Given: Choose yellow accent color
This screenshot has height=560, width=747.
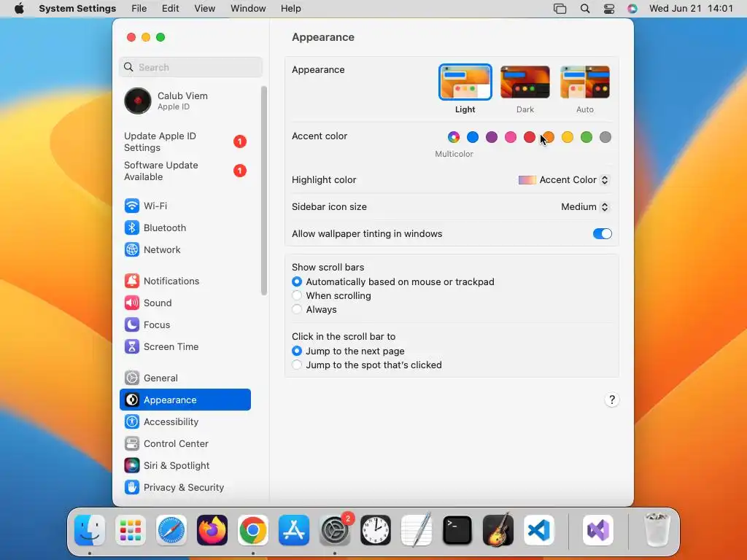Looking at the screenshot, I should 568,137.
